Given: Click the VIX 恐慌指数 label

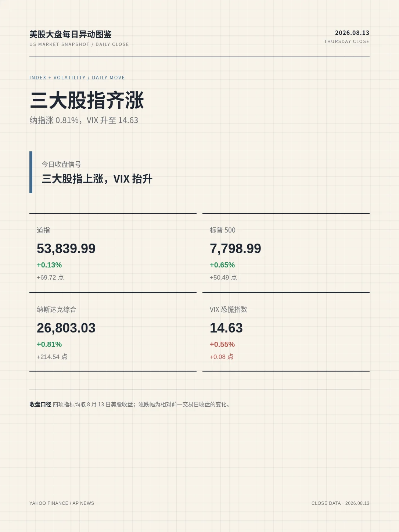Looking at the screenshot, I should (x=229, y=309).
